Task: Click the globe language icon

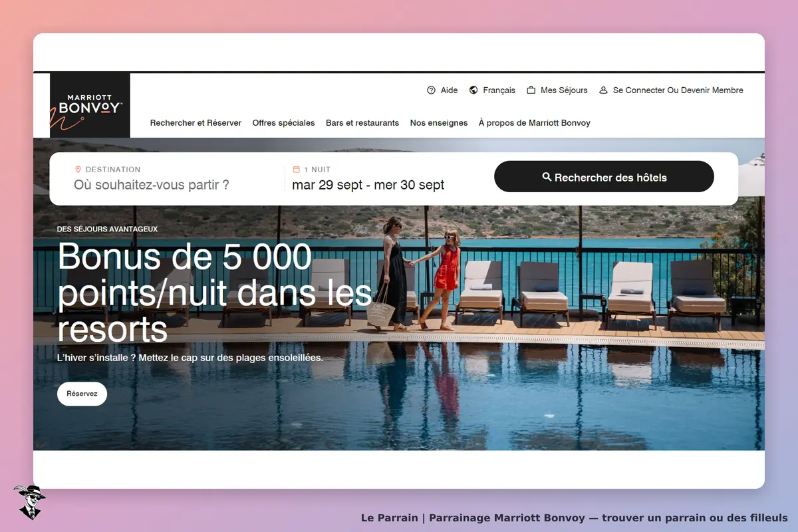Action: [x=473, y=90]
